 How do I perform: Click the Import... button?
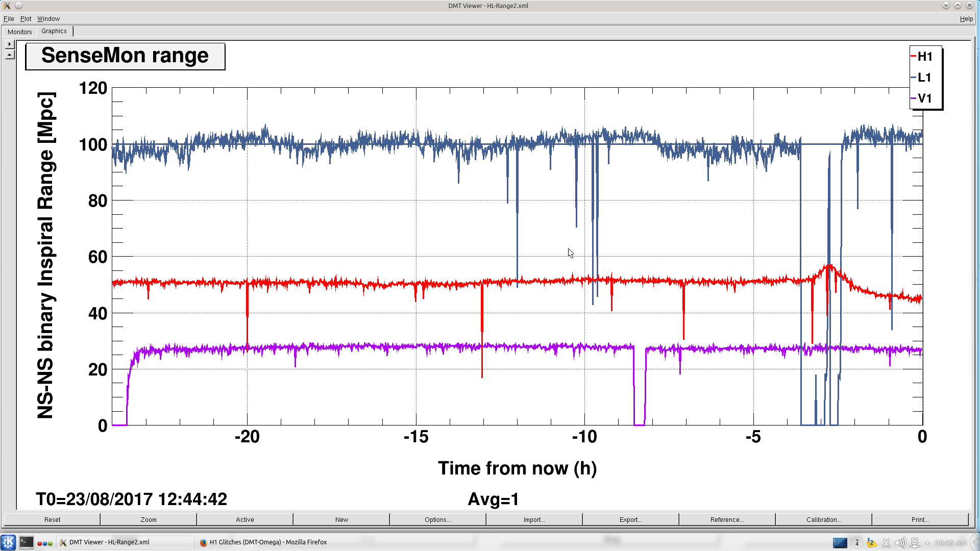(534, 519)
